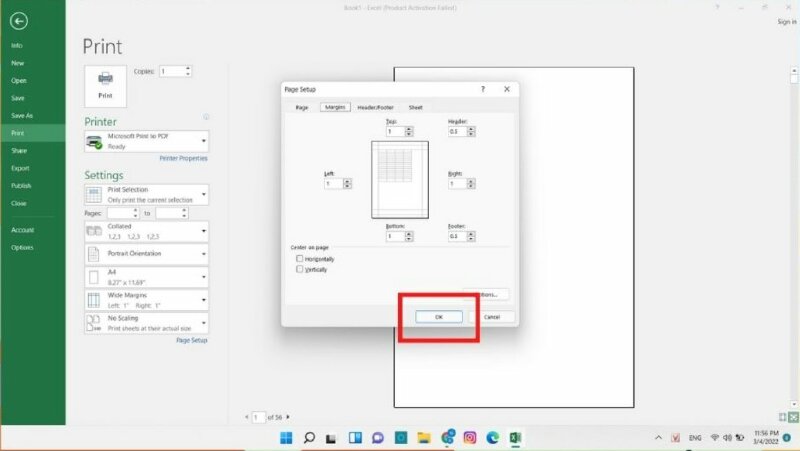The height and width of the screenshot is (451, 800).
Task: Go to previous page in preview
Action: click(247, 417)
